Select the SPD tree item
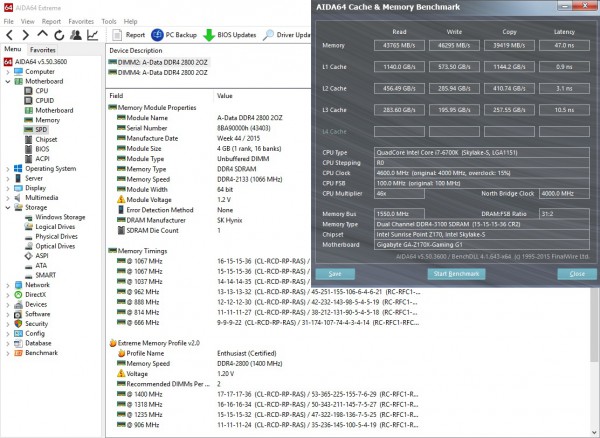Screen dimensions: 600x438 pyautogui.click(x=36, y=129)
